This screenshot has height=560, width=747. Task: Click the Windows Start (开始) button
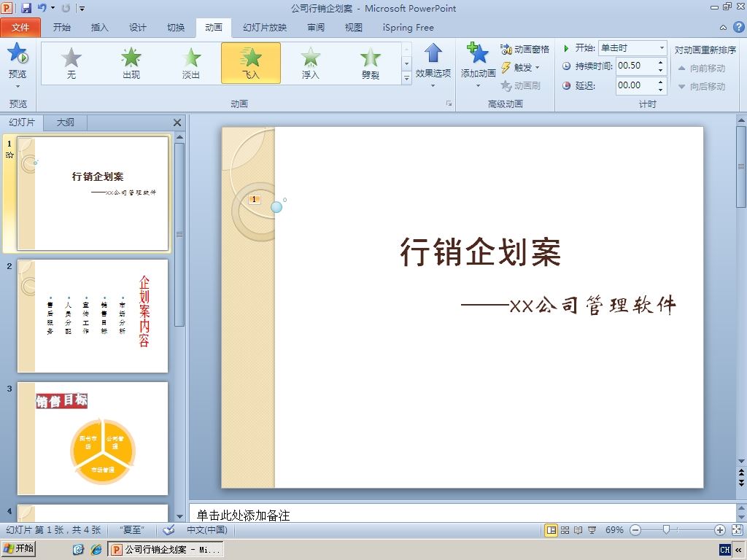pyautogui.click(x=18, y=548)
